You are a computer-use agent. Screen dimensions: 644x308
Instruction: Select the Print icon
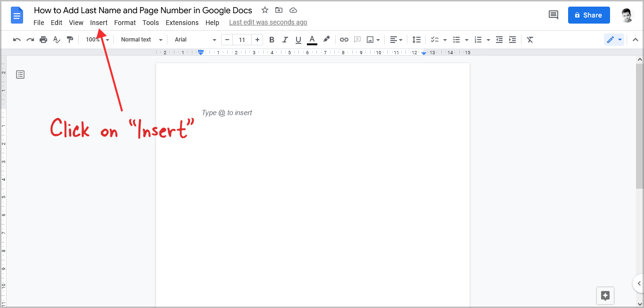pyautogui.click(x=43, y=40)
